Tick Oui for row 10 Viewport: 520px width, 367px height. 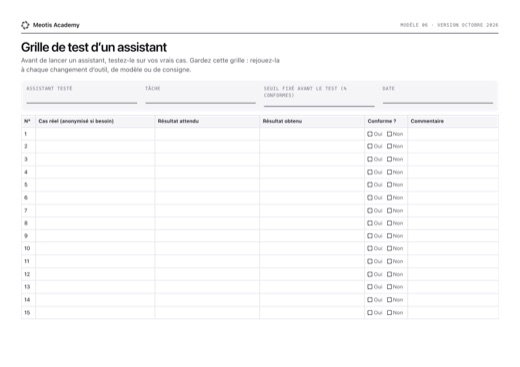370,248
